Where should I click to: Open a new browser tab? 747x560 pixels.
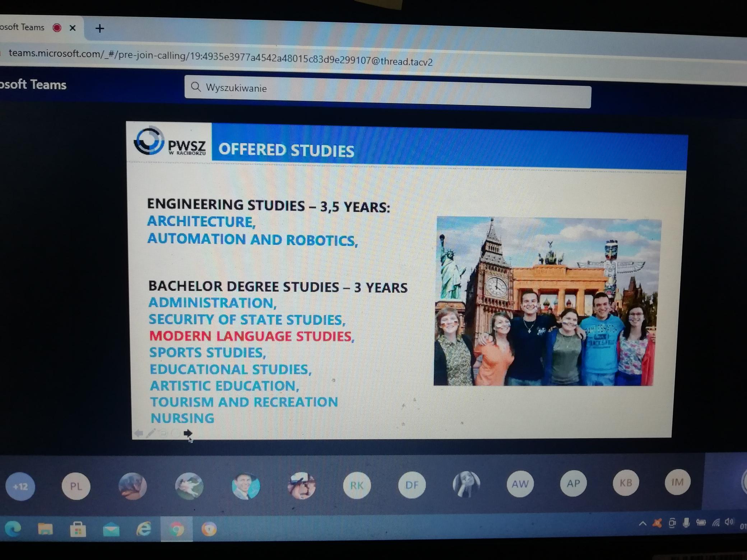[x=100, y=28]
